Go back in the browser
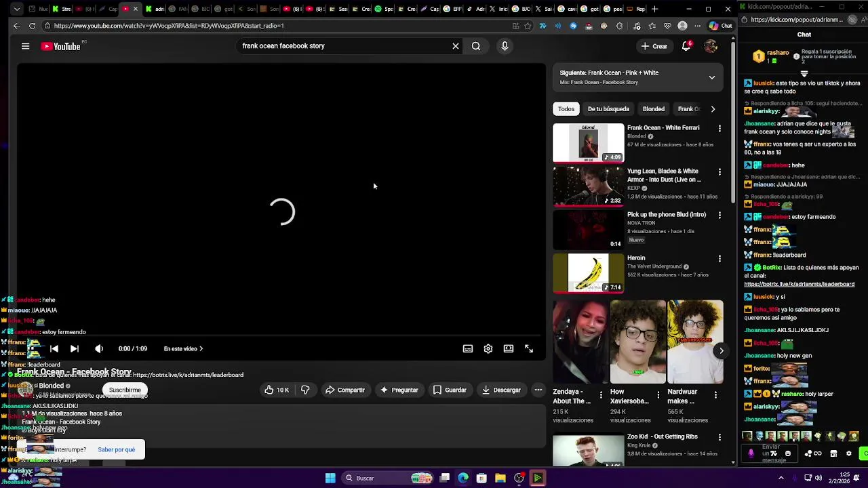 [x=16, y=26]
